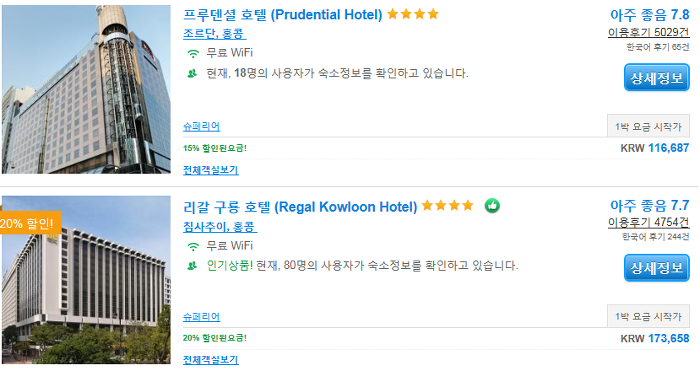Click the green thumbs-up recommended badge icon
The image size is (700, 371).
pos(492,206)
